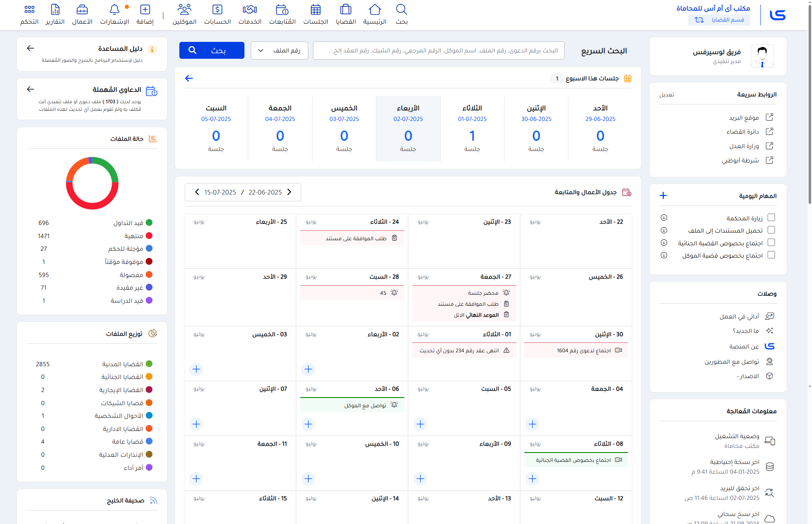Tick اجتماع بخصوص قضية الموكل checkbox
The width and height of the screenshot is (812, 524).
[771, 255]
